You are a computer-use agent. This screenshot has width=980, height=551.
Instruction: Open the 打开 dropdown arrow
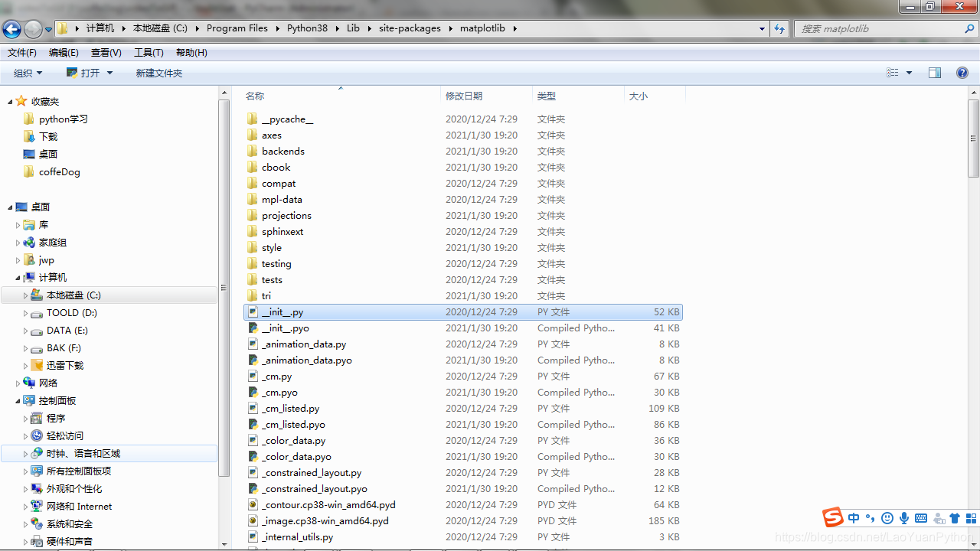pos(109,73)
